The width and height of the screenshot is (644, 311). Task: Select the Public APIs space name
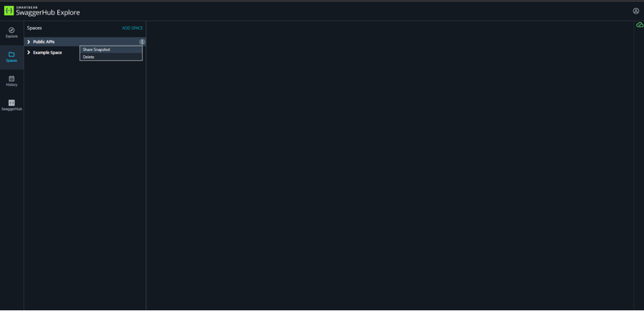point(43,42)
